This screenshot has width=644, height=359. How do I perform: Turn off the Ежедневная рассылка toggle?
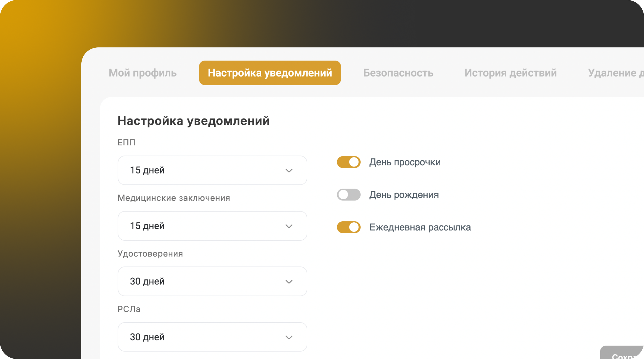point(349,227)
